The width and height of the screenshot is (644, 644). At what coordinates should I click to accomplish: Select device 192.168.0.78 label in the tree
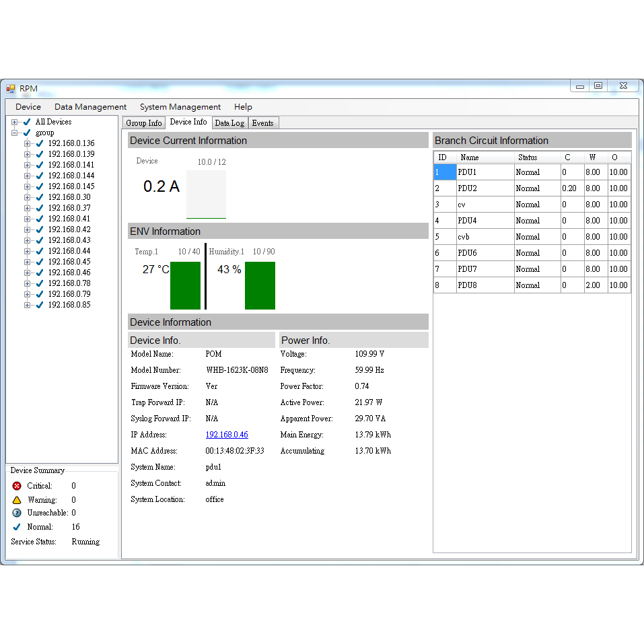tap(69, 283)
